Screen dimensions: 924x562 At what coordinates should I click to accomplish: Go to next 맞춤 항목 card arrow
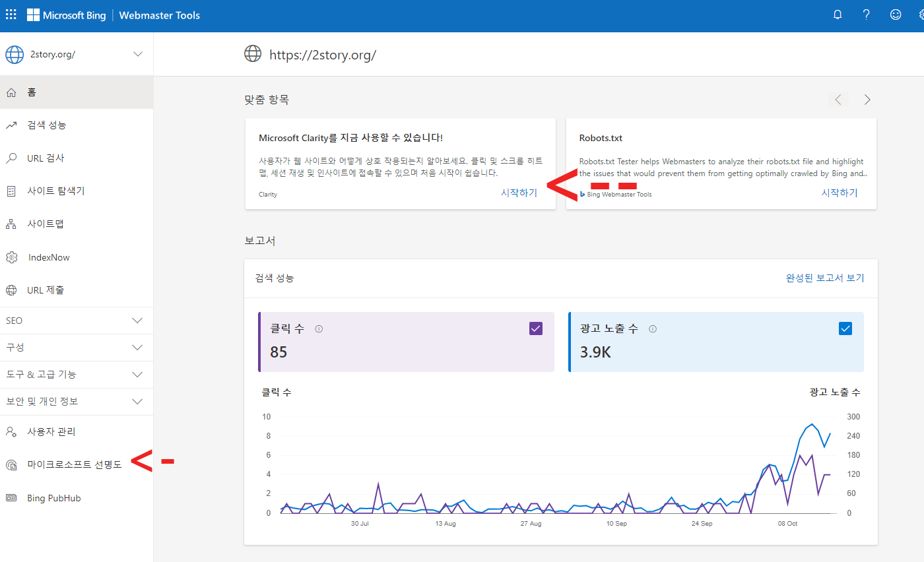[x=867, y=100]
